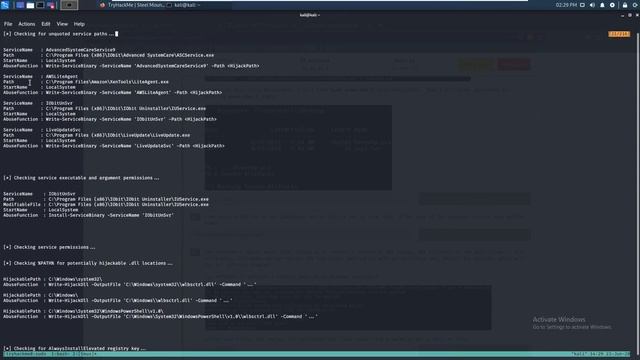Open the volume control tray icon
The height and width of the screenshot is (360, 640).
point(592,5)
